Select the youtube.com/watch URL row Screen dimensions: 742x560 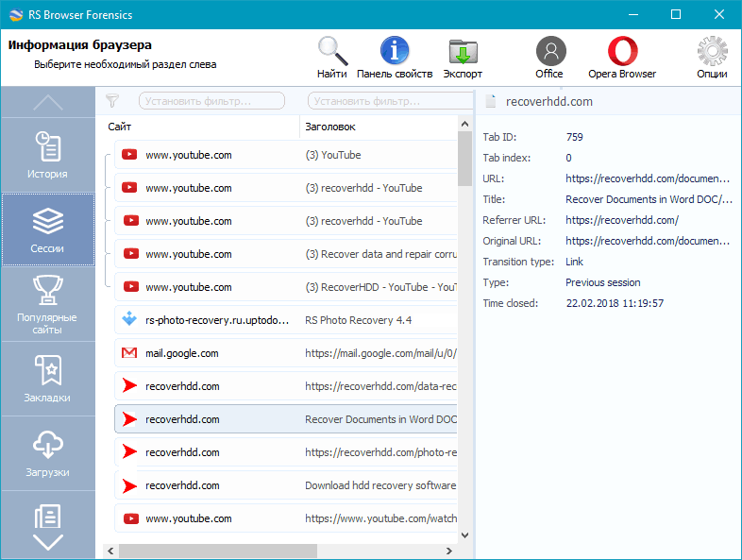(x=286, y=518)
